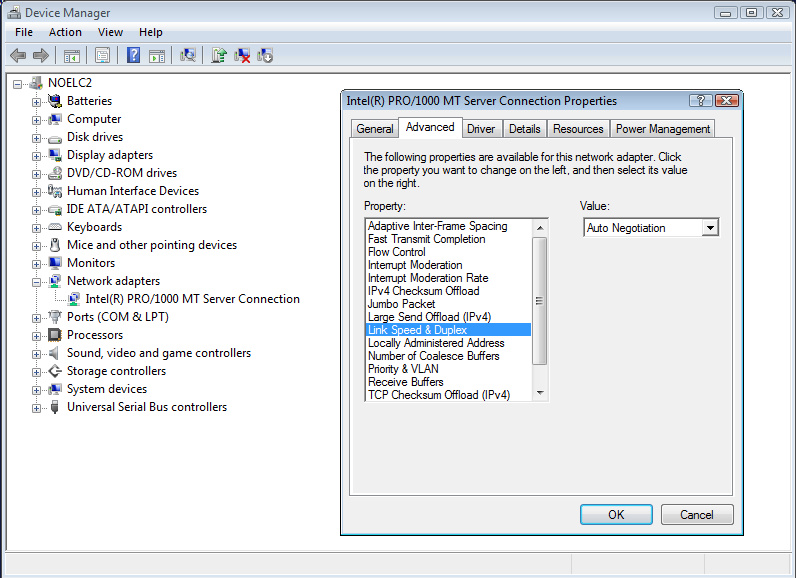Click the Update Driver Software icon

[219, 55]
